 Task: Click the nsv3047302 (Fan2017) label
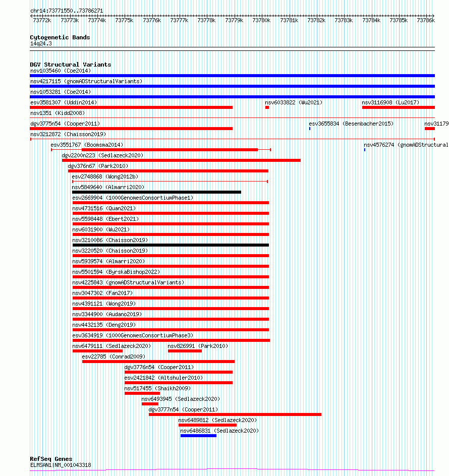click(x=102, y=293)
